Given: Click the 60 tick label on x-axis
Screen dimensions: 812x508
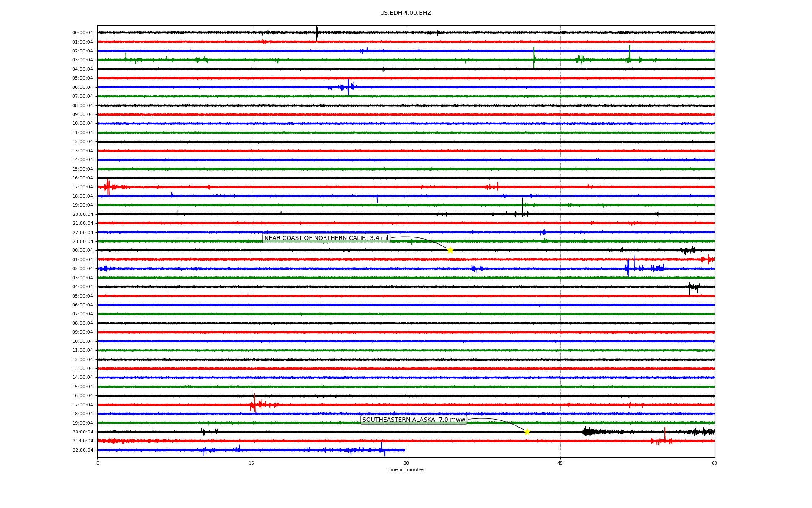Looking at the screenshot, I should [x=714, y=463].
